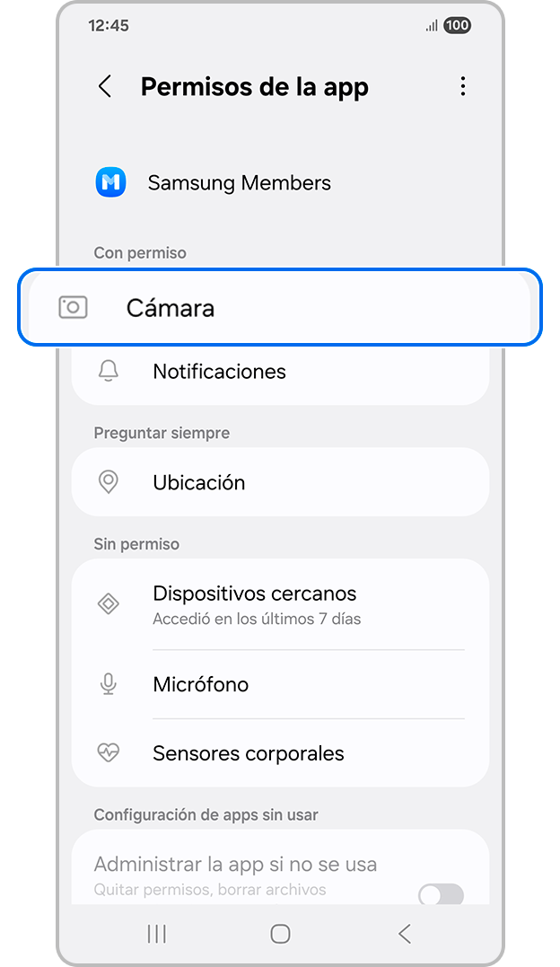Open the Ubicación permission setting
The height and width of the screenshot is (967, 560).
280,482
